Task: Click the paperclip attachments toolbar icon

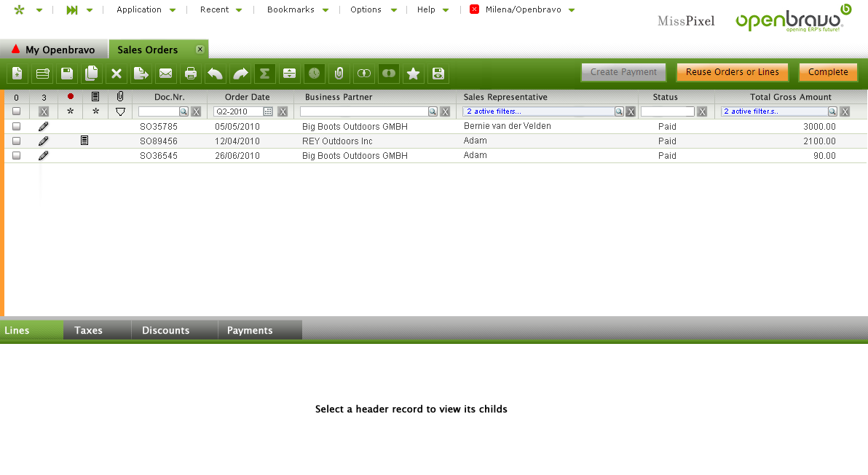Action: (x=339, y=73)
